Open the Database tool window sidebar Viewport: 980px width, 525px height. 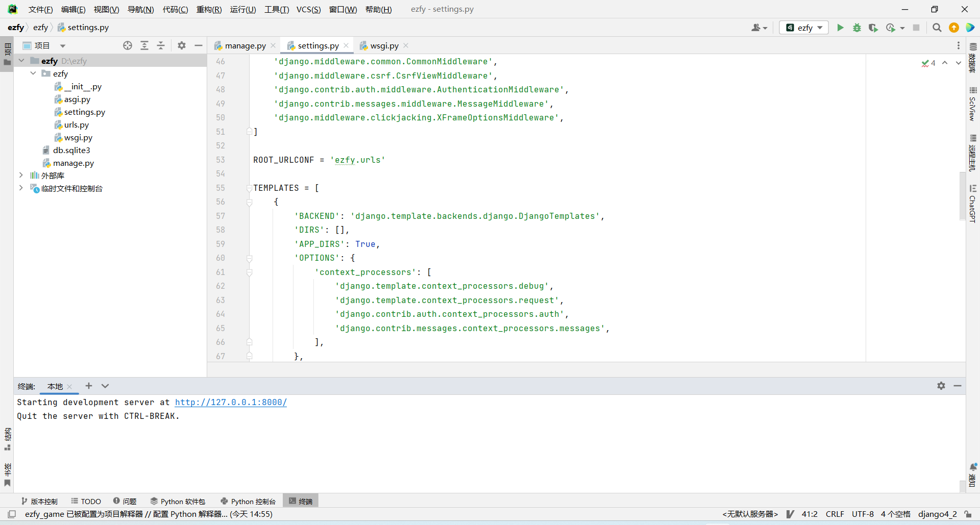973,57
